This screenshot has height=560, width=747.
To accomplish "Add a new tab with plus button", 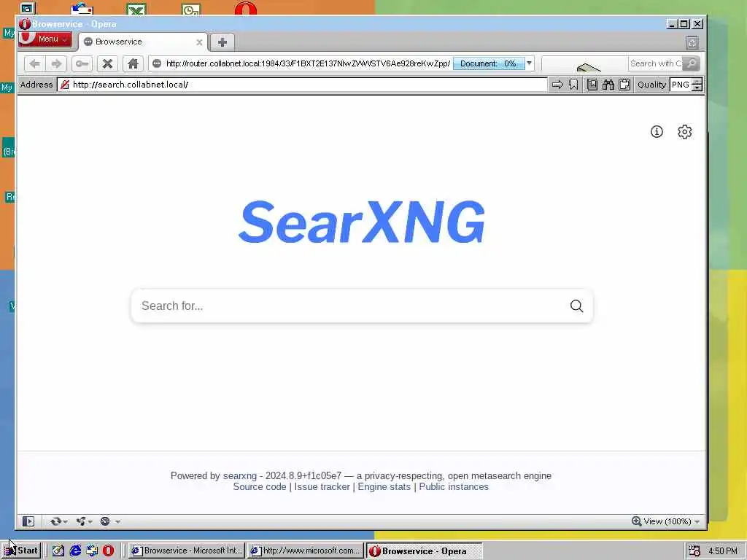I will point(222,42).
